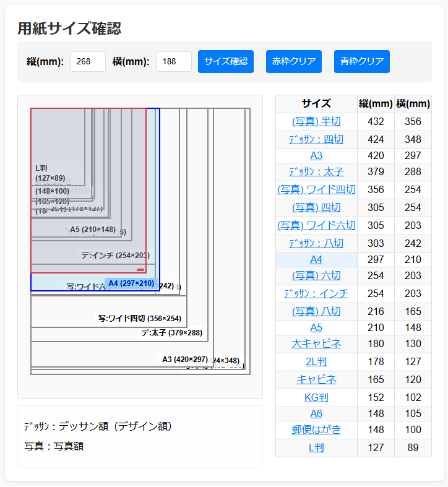Click the L判 (127×89) diagram label

[x=50, y=173]
